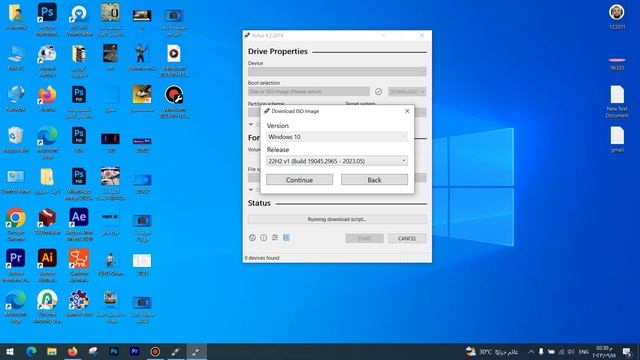
Task: Click the 0 devices found status text
Action: [x=262, y=258]
